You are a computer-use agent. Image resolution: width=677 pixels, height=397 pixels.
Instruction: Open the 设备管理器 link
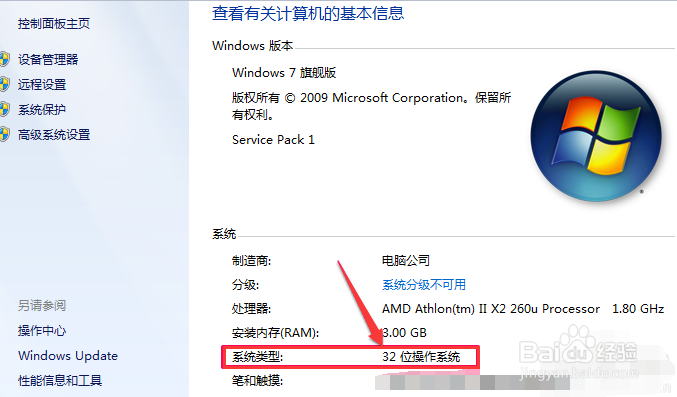click(48, 59)
